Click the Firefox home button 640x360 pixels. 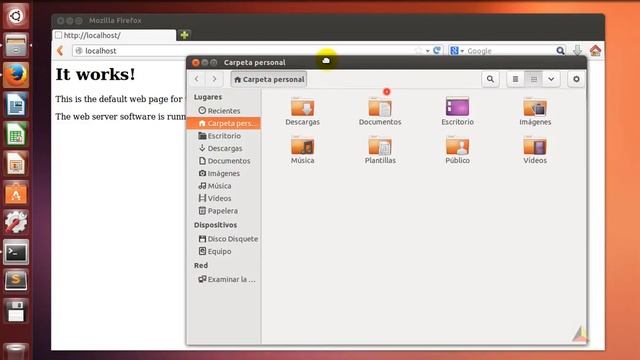[595, 51]
